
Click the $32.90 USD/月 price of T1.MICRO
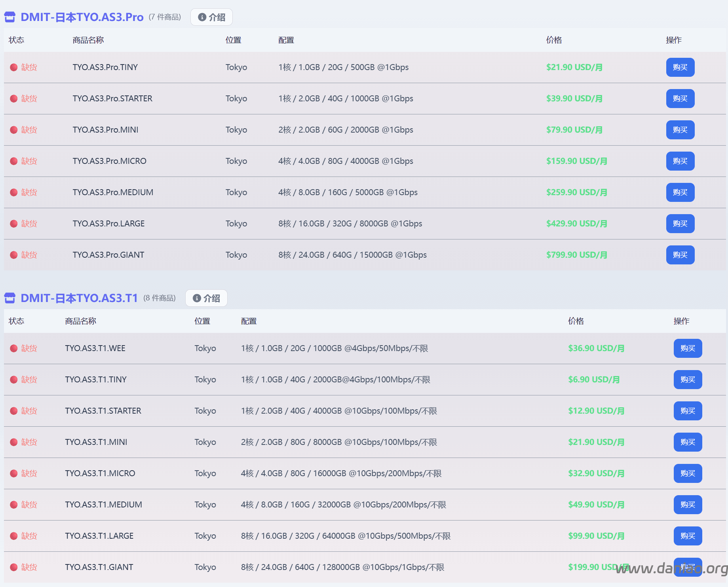tap(596, 473)
